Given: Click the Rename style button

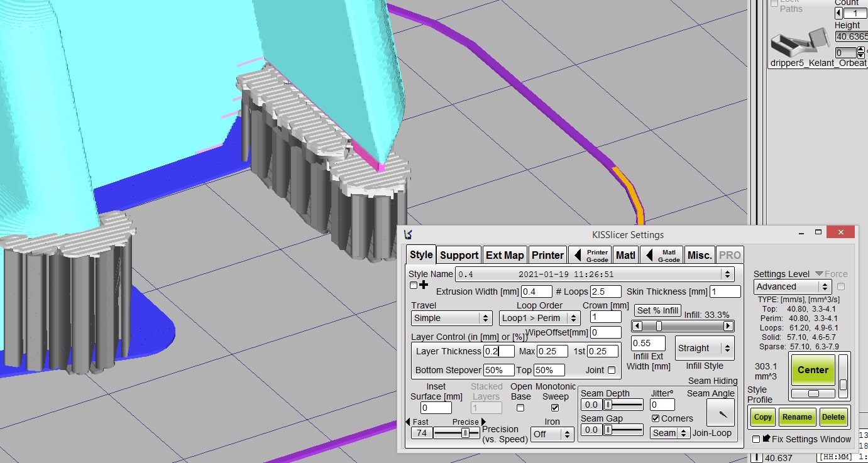Looking at the screenshot, I should pyautogui.click(x=797, y=417).
